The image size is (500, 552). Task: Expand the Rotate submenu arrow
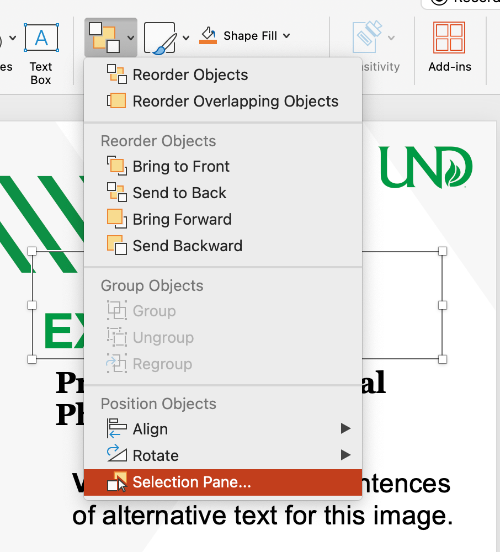click(x=345, y=455)
